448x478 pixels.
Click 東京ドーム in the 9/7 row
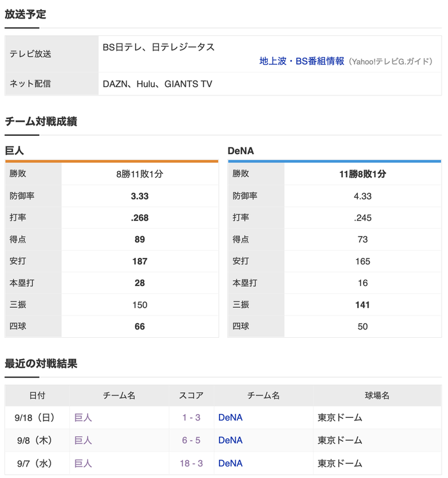[340, 463]
